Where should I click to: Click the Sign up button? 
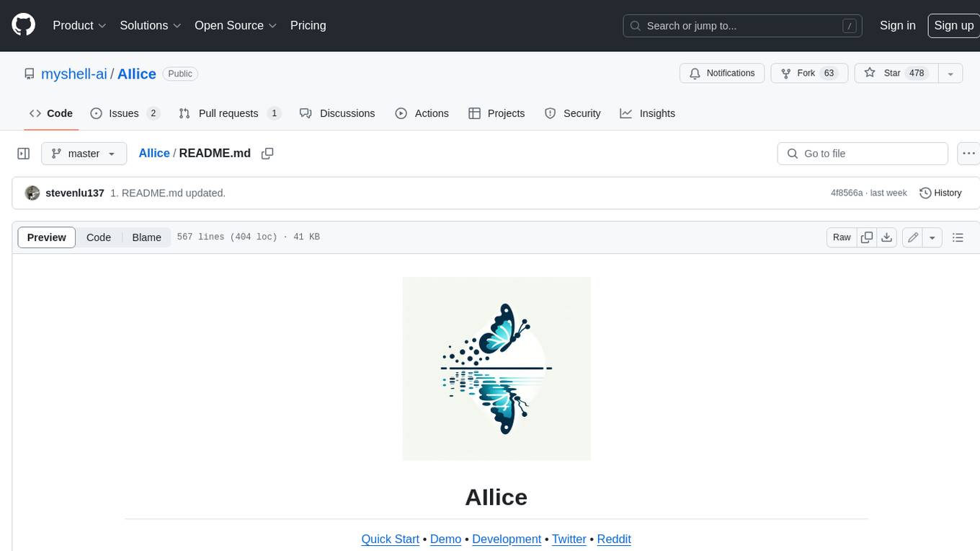click(x=953, y=25)
